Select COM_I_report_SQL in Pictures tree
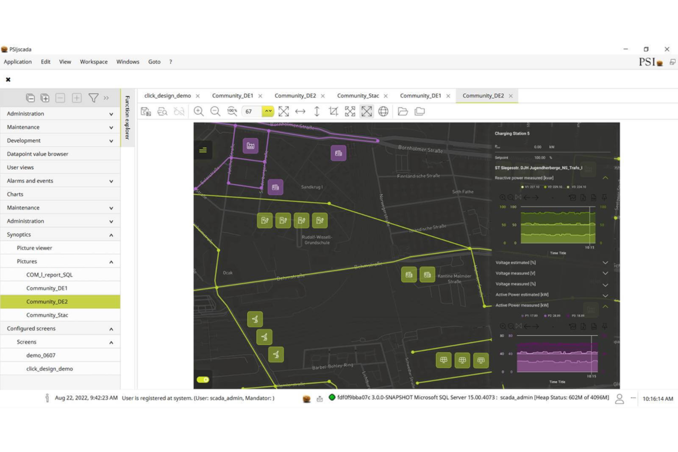 pyautogui.click(x=60, y=275)
